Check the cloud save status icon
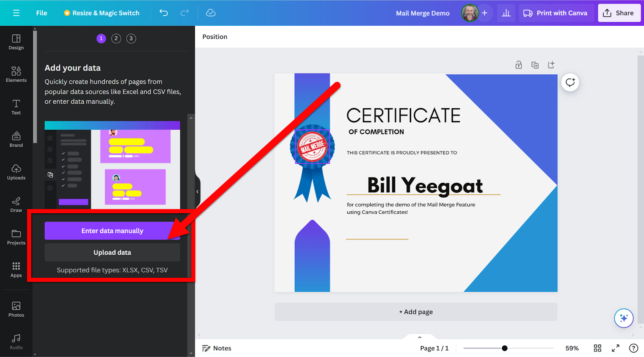The width and height of the screenshot is (644, 357). coord(211,13)
